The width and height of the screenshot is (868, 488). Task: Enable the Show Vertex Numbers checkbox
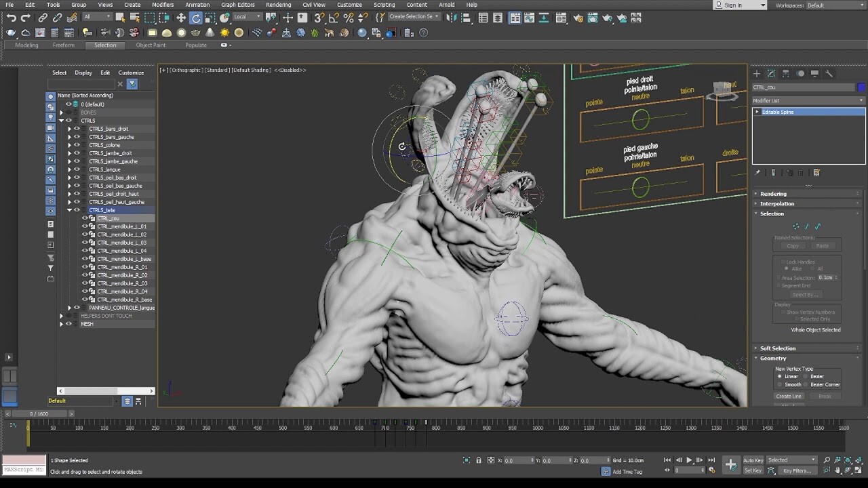click(783, 311)
